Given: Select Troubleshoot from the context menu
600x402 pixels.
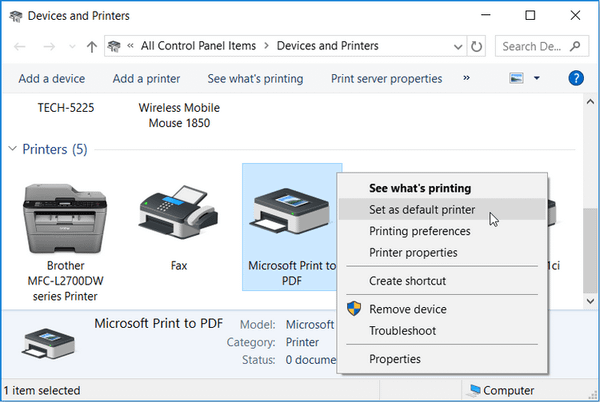Looking at the screenshot, I should pyautogui.click(x=402, y=331).
